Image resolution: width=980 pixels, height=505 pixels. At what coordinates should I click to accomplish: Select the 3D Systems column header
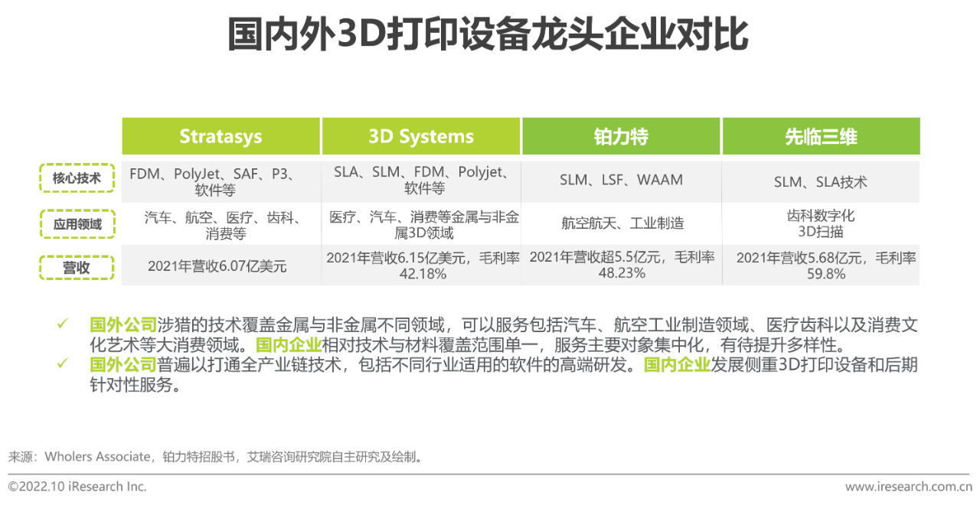[421, 136]
